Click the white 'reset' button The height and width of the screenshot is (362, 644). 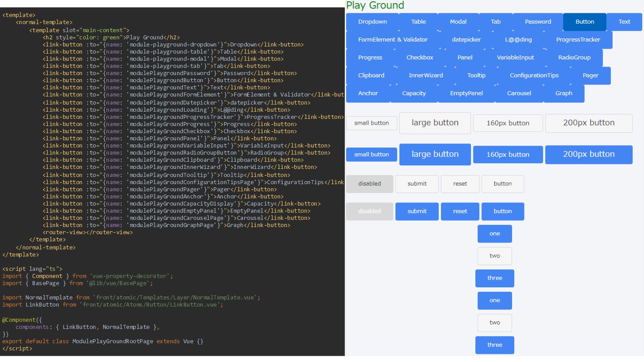coord(460,184)
